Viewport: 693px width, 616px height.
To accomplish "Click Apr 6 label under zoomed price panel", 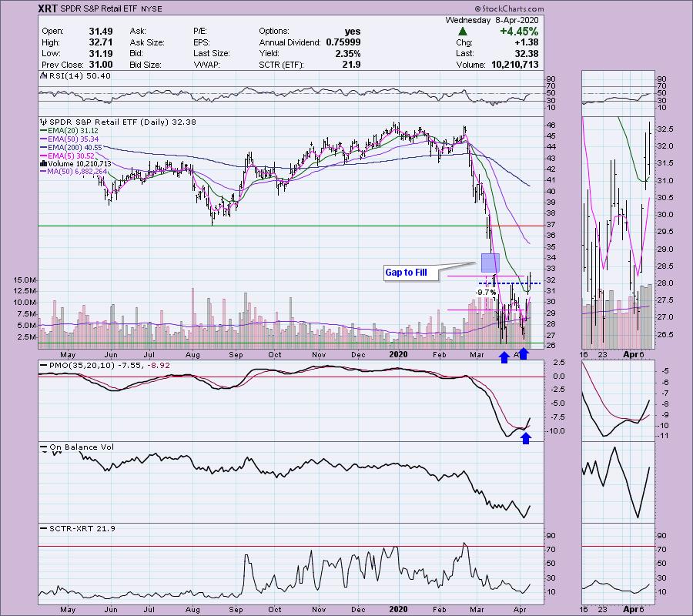I will (634, 354).
